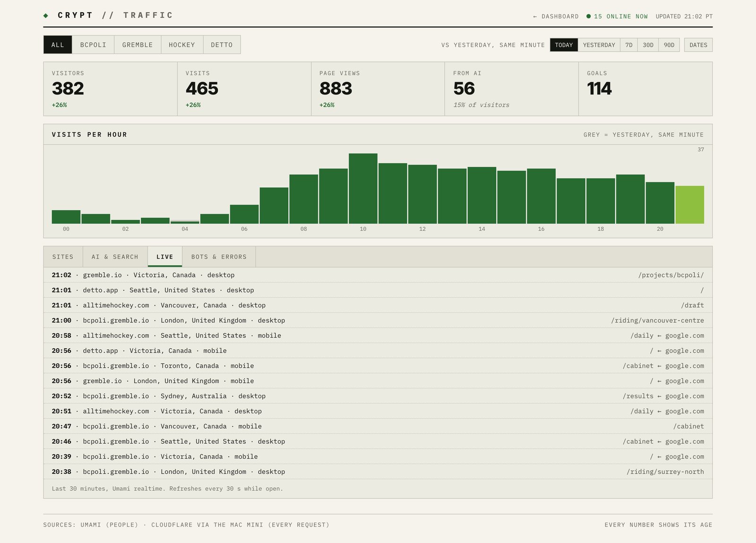Open the AI & SEARCH tab
The image size is (756, 543).
click(x=115, y=257)
